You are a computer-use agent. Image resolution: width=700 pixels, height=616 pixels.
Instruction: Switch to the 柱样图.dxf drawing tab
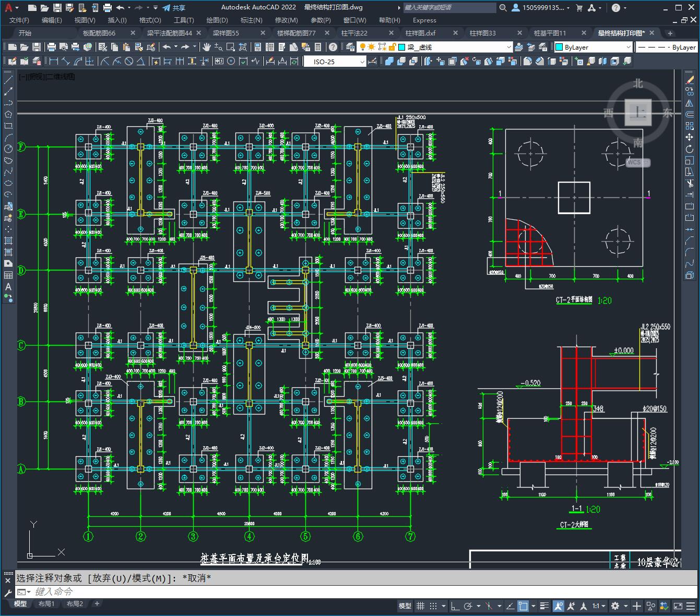(x=420, y=33)
